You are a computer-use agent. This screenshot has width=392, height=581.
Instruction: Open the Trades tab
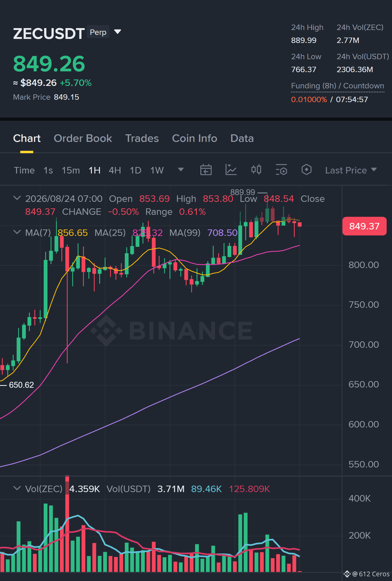(142, 138)
